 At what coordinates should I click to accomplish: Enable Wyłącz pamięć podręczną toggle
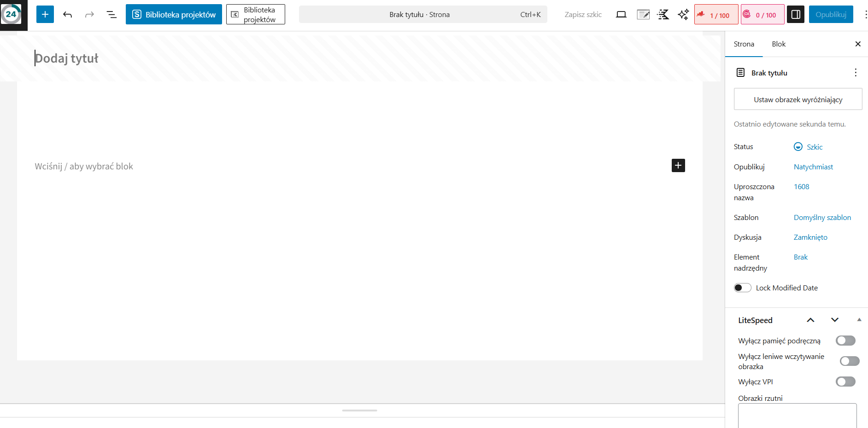coord(845,341)
